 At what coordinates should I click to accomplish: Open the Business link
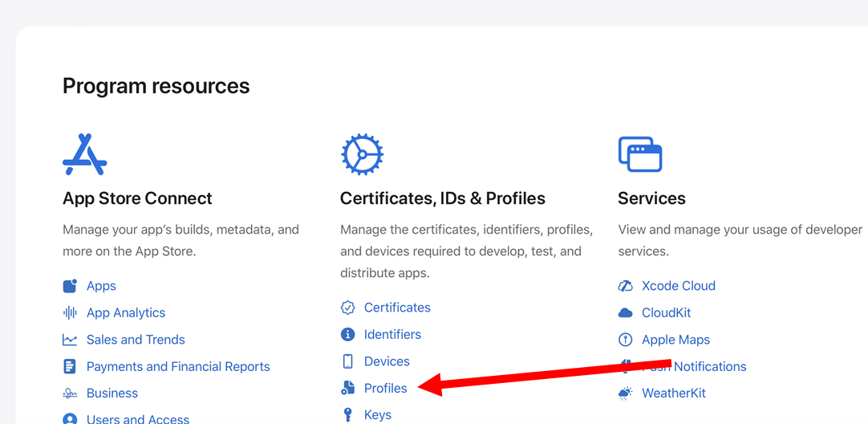pyautogui.click(x=112, y=393)
